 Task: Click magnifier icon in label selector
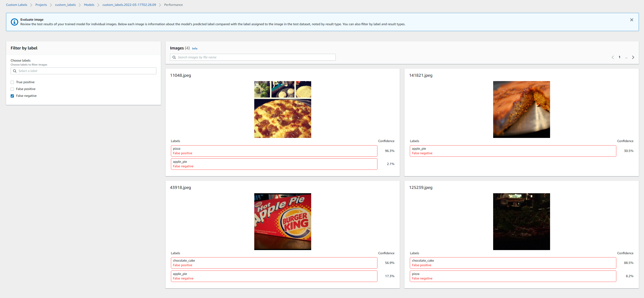pos(15,71)
